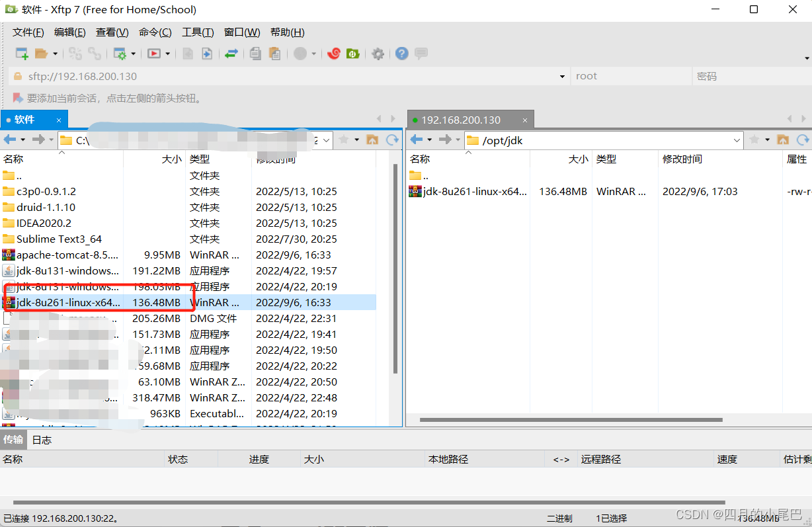The width and height of the screenshot is (812, 527).
Task: Click the Open folder toolbar icon
Action: click(41, 54)
